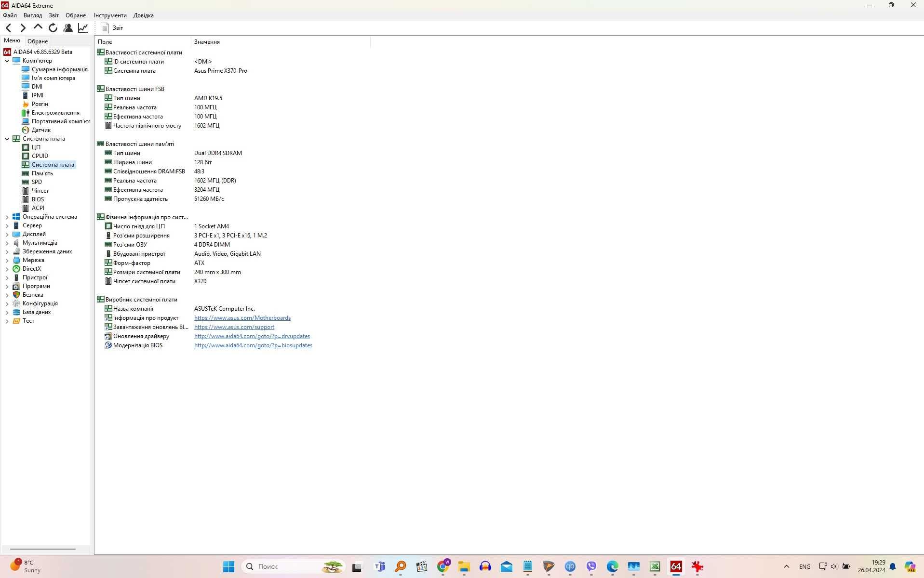Viewport: 924px width, 578px height.
Task: Select the ЦП tree item
Action: (x=36, y=147)
